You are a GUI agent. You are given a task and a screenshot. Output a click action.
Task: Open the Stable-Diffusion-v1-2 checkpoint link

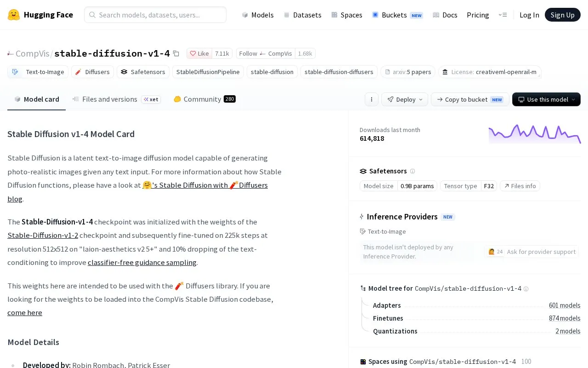[43, 235]
